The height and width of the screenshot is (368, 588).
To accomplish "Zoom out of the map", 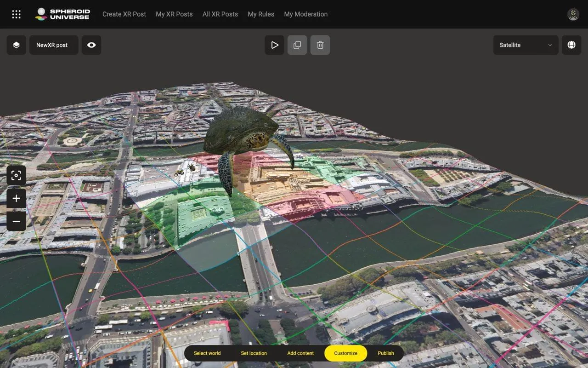I will point(16,221).
